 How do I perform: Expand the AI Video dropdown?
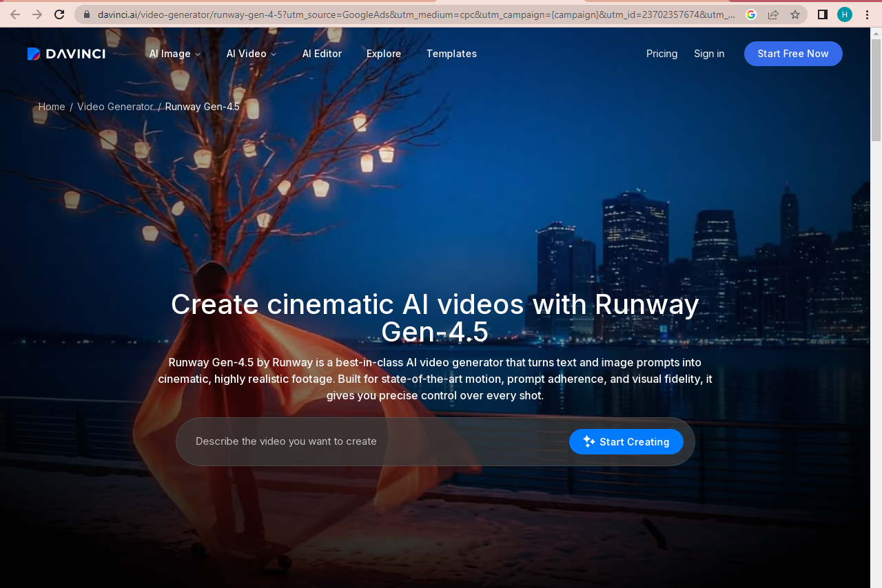click(x=252, y=54)
